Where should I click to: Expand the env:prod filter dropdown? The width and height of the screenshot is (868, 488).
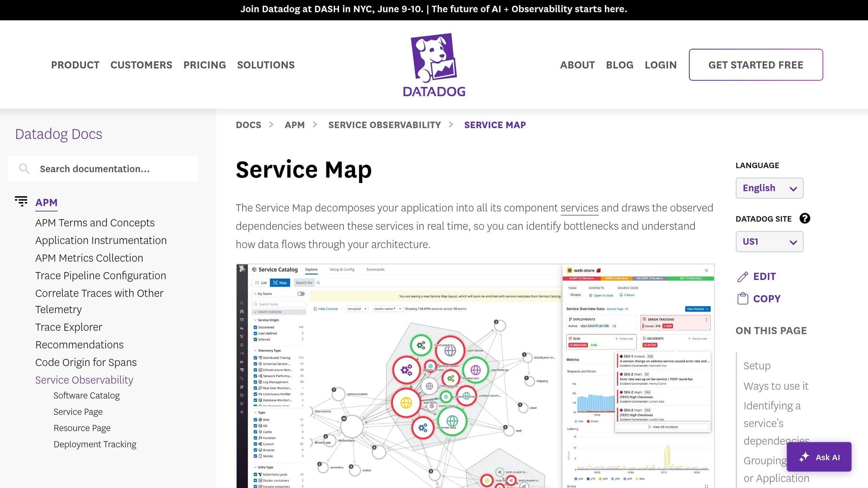[365, 309]
